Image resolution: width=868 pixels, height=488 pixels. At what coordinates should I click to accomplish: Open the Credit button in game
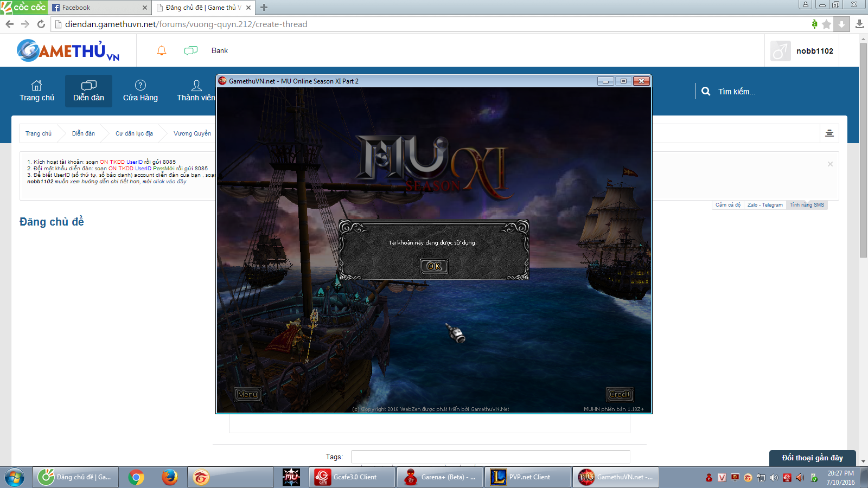tap(620, 395)
